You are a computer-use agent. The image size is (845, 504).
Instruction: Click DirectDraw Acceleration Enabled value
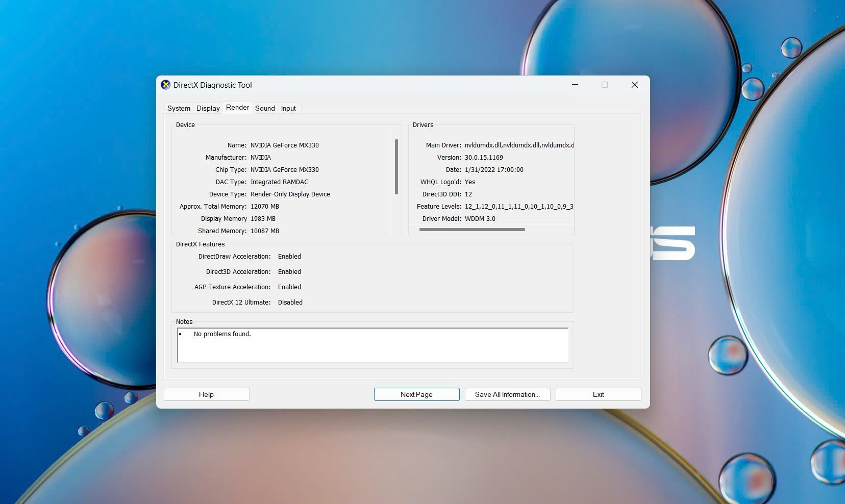point(289,257)
